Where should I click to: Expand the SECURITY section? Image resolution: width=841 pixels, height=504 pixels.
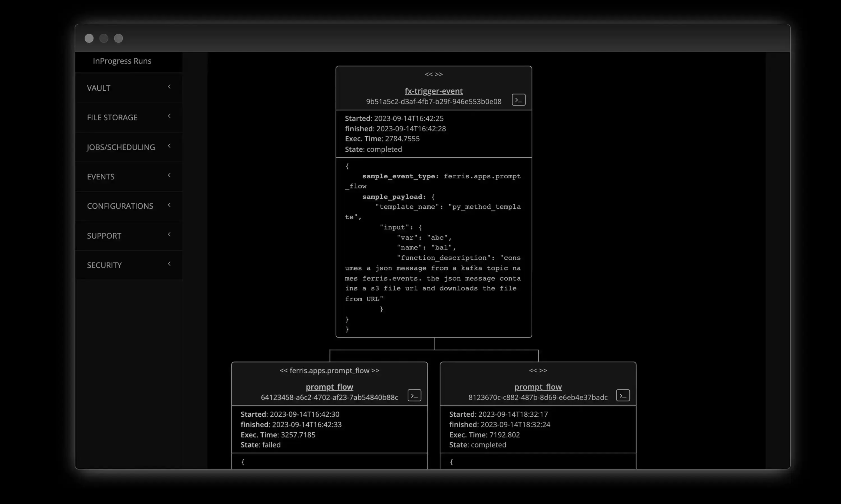click(169, 264)
